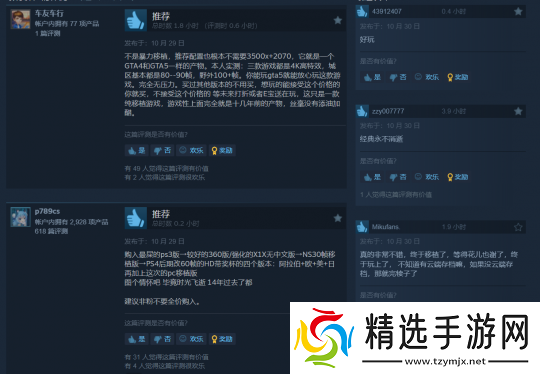Open profile name 车友车行
Image resolution: width=540 pixels, height=374 pixels.
(x=49, y=13)
